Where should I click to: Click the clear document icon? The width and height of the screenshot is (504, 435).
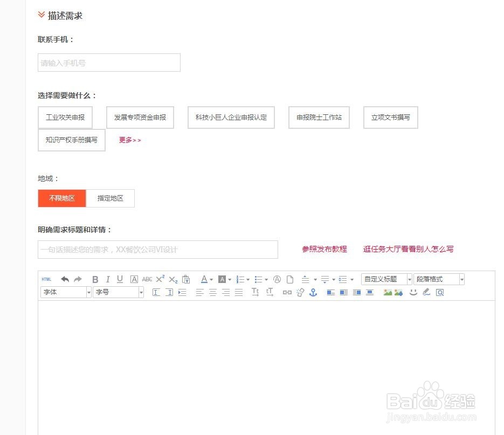coord(290,279)
